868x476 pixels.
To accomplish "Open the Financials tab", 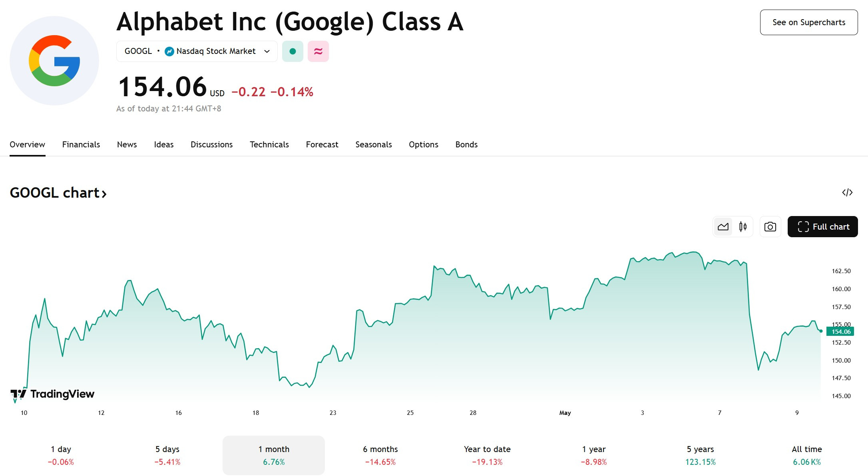I will pos(81,145).
